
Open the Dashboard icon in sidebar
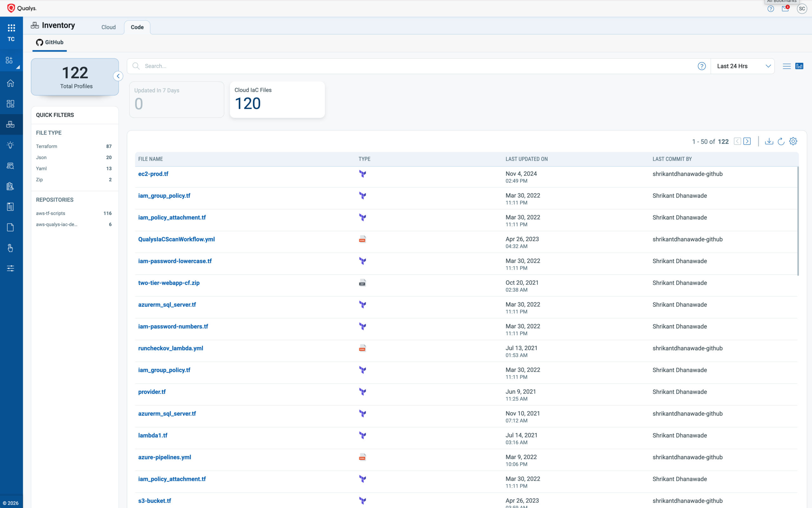10,103
